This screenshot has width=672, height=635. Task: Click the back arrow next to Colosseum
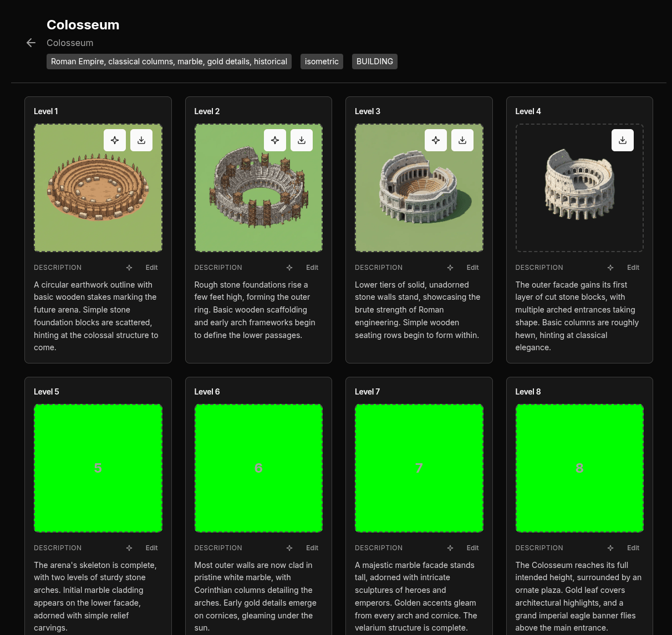pyautogui.click(x=31, y=43)
